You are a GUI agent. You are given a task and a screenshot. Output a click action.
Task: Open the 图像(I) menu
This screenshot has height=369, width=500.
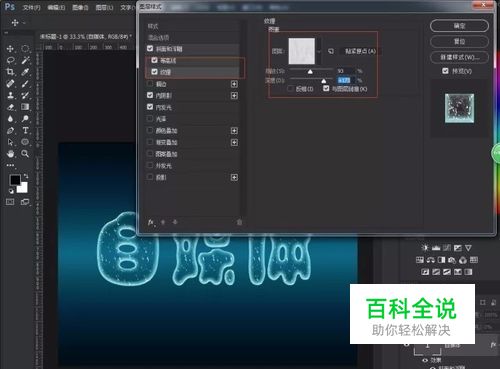tap(80, 7)
